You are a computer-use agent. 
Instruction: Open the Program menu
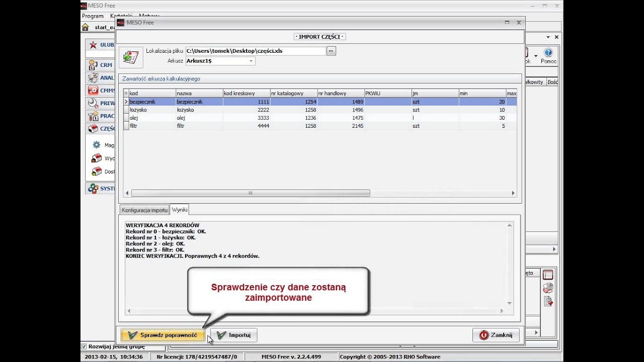coord(93,16)
